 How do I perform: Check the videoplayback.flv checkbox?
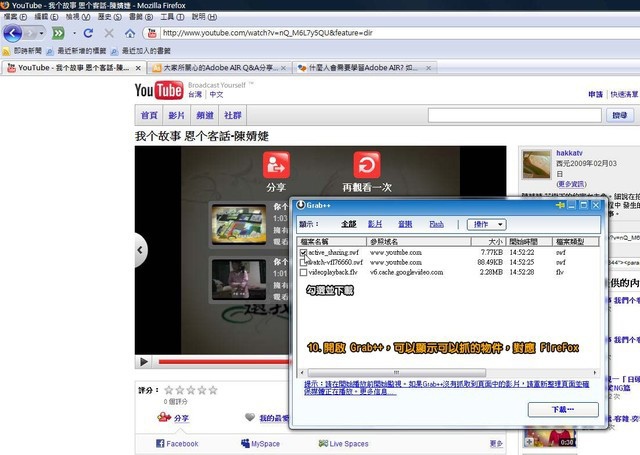pos(303,272)
